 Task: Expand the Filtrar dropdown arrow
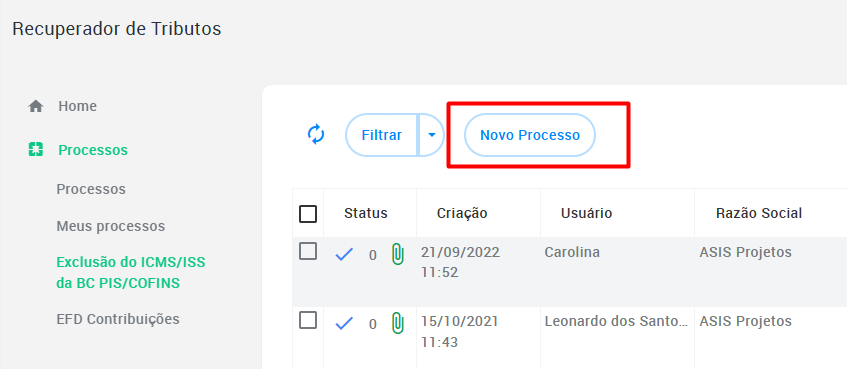pos(432,135)
